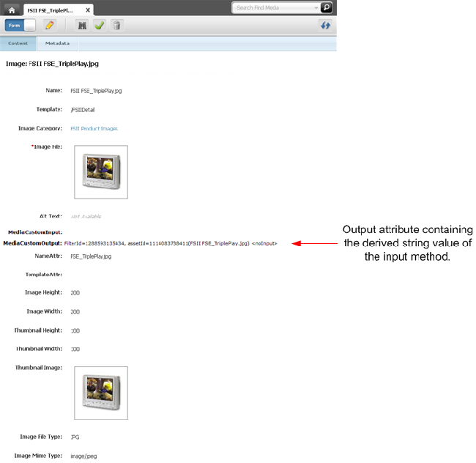Click the Name value FSII FSE_TriplePlay.jpg
The height and width of the screenshot is (463, 476).
[96, 91]
